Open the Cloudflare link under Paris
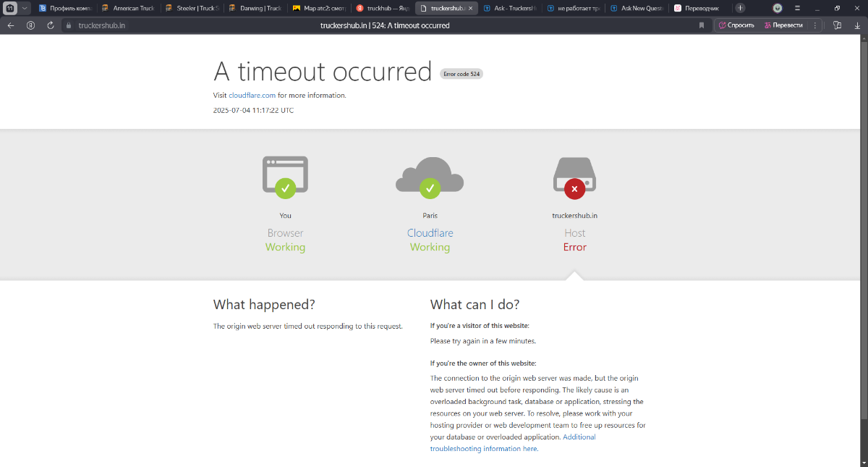868x467 pixels. click(x=430, y=233)
